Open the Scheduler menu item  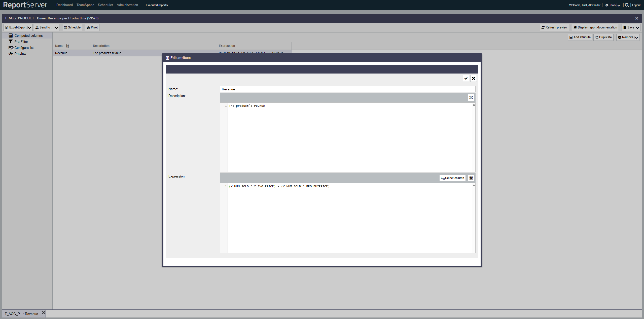(105, 5)
